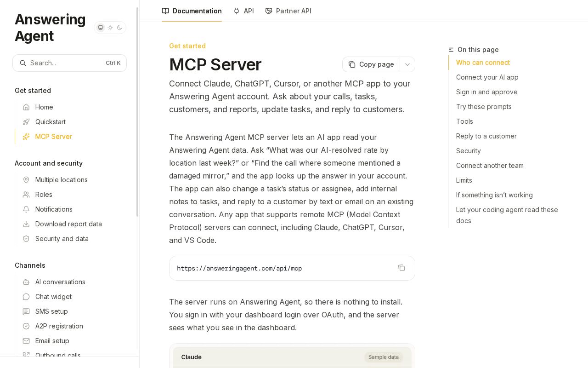Click the Copy page button
This screenshot has width=588, height=368.
pyautogui.click(x=371, y=64)
